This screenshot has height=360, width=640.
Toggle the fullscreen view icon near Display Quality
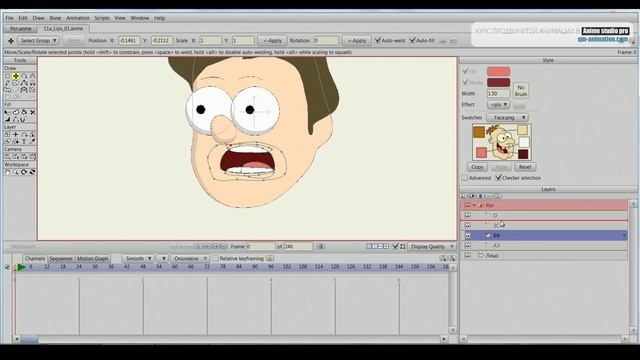(403, 247)
